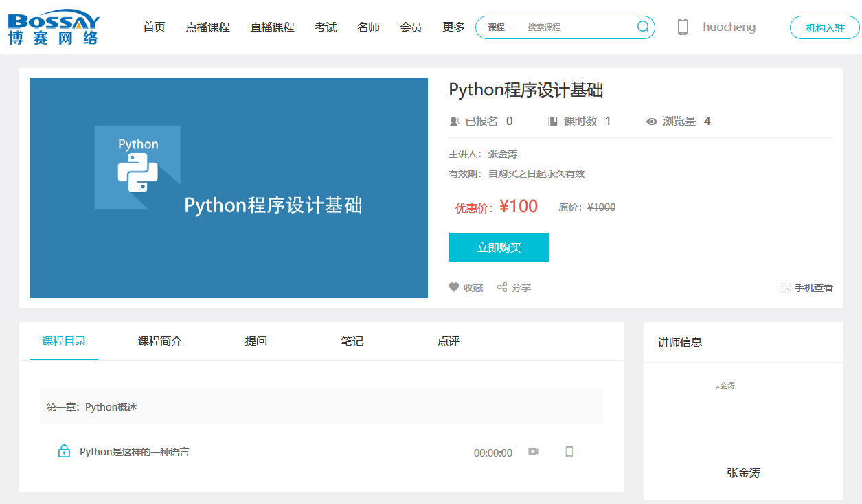Click the mobile phone icon in header
This screenshot has width=862, height=504.
coord(682,27)
